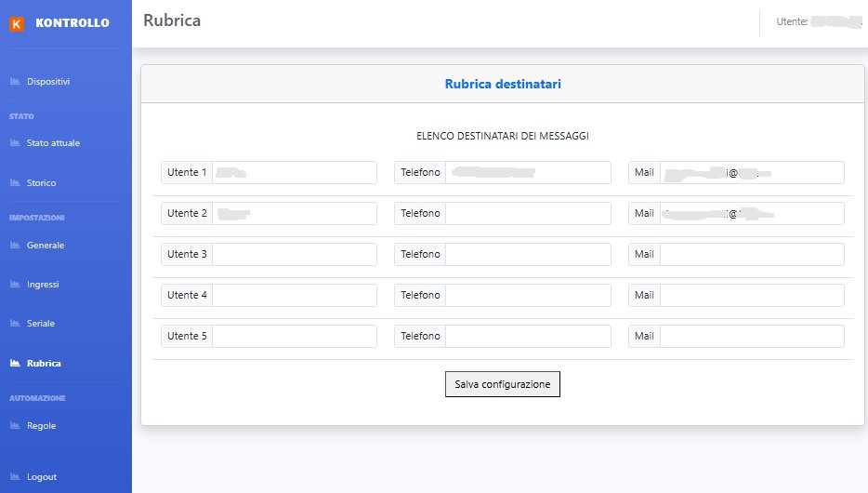Select Ingressi in the sidebar
This screenshot has width=868, height=493.
(x=43, y=284)
